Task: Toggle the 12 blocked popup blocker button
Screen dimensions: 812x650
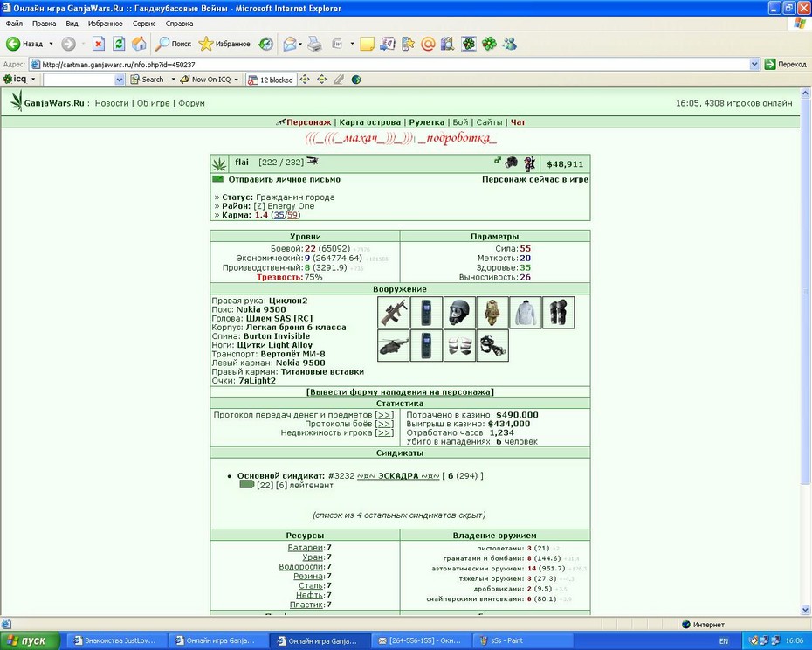Action: point(271,80)
